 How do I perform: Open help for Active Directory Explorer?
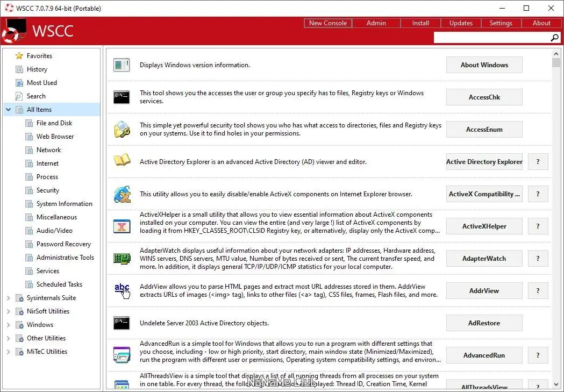tap(538, 162)
